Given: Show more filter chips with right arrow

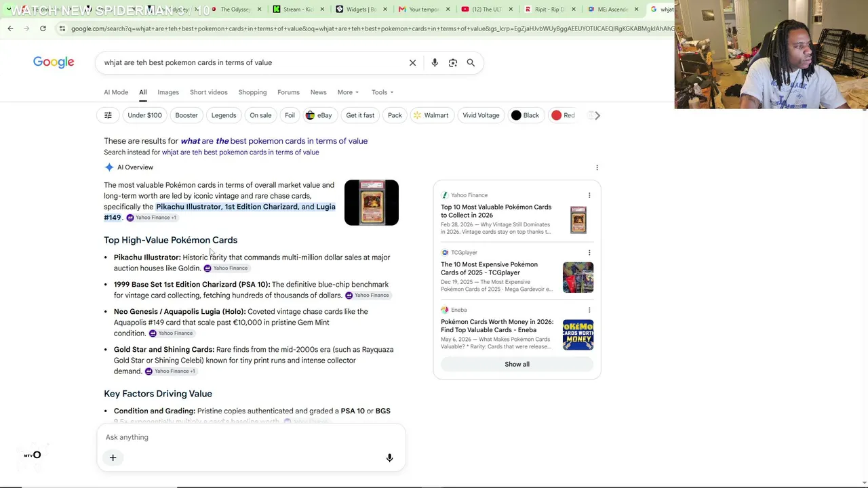Looking at the screenshot, I should (597, 115).
